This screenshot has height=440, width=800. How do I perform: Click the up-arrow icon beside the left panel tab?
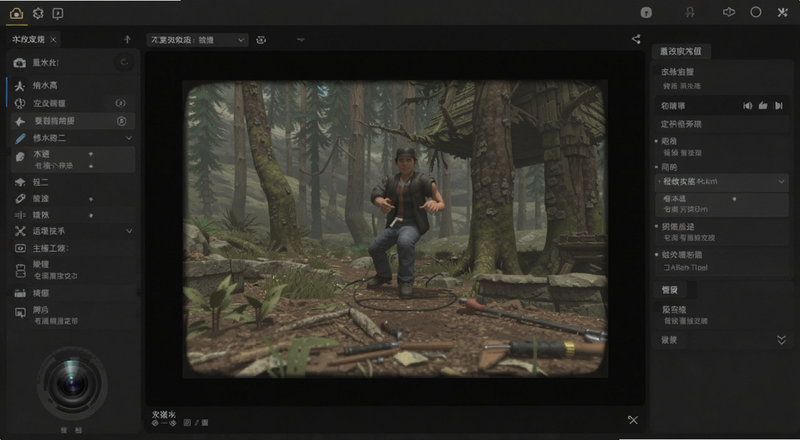[x=128, y=39]
